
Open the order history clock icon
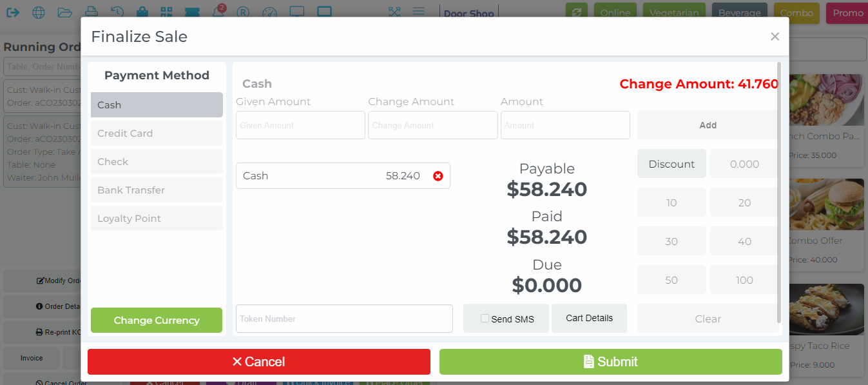click(117, 12)
